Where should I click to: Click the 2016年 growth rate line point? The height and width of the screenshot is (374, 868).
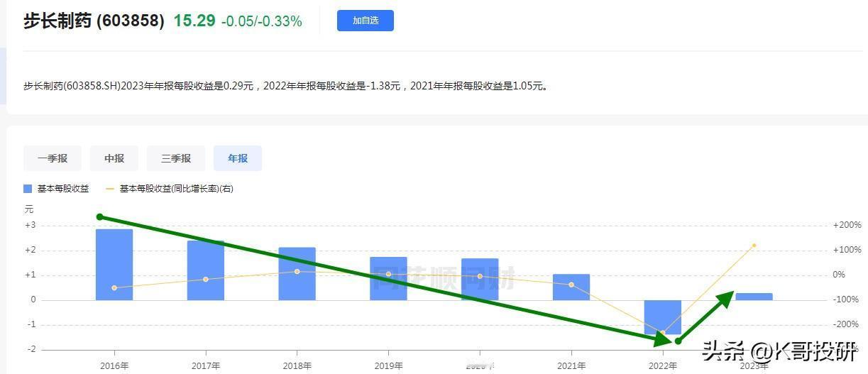(114, 287)
